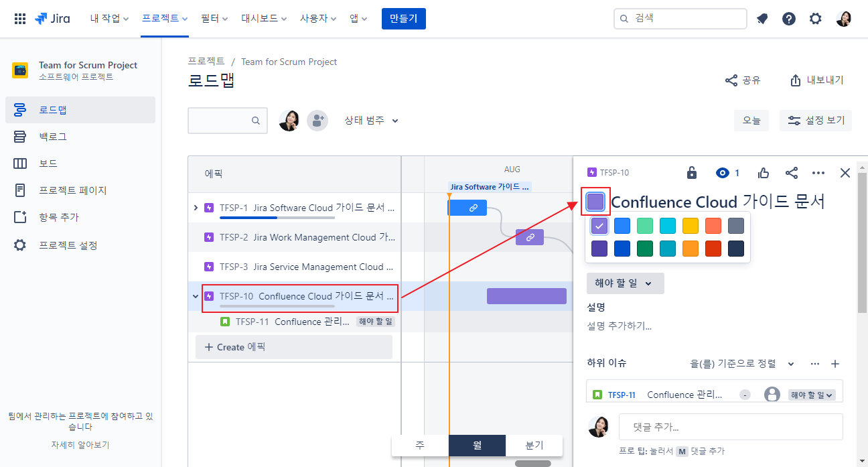Click the 공유 button
The image size is (868, 467).
click(x=743, y=80)
